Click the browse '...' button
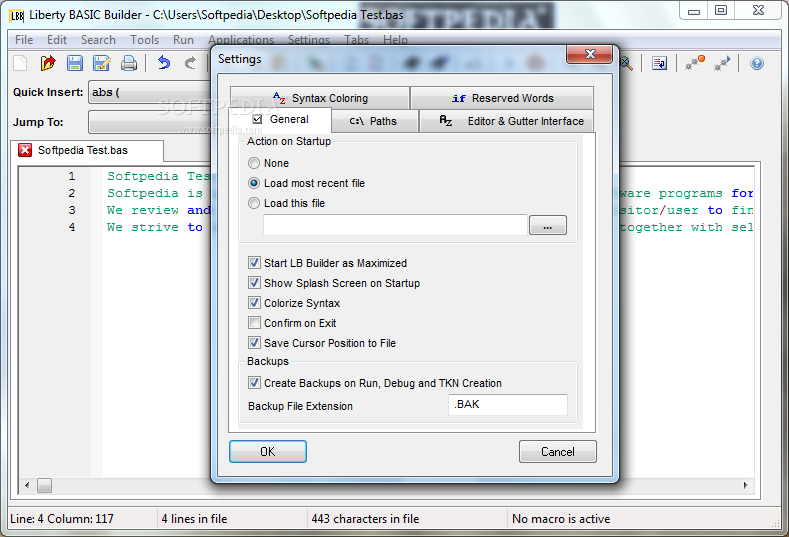Screen dimensions: 789x537 pyautogui.click(x=548, y=225)
